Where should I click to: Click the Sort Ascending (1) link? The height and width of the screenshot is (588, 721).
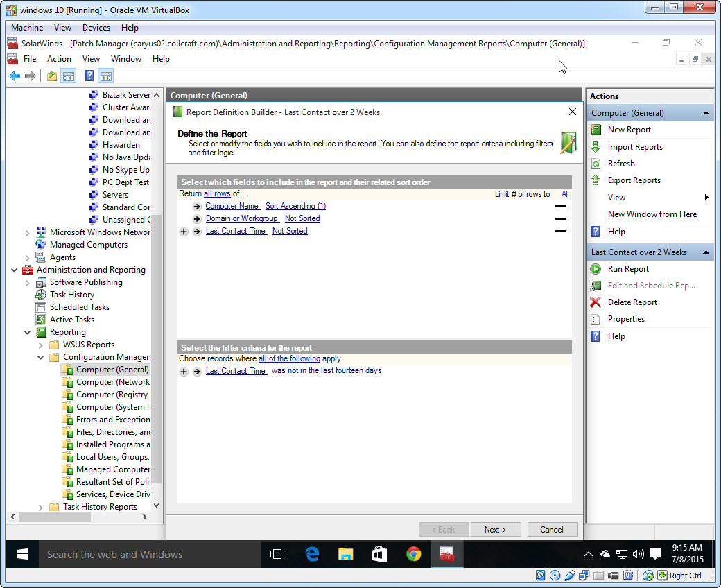point(295,206)
